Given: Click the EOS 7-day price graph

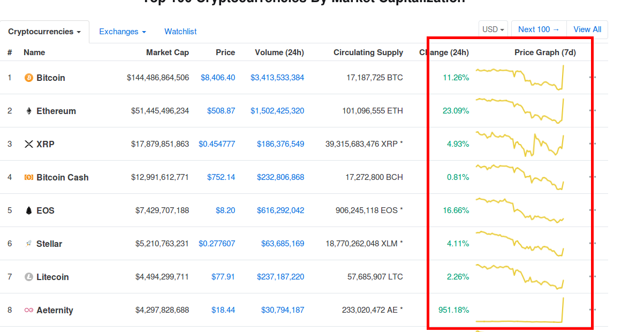Looking at the screenshot, I should pyautogui.click(x=520, y=210).
